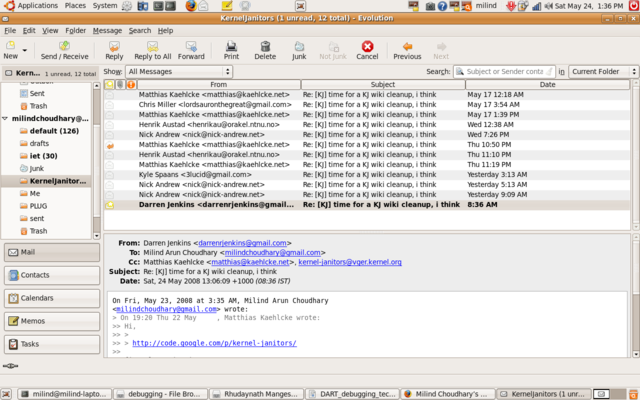Open code.google.com kernel-janitors link

pyautogui.click(x=214, y=343)
